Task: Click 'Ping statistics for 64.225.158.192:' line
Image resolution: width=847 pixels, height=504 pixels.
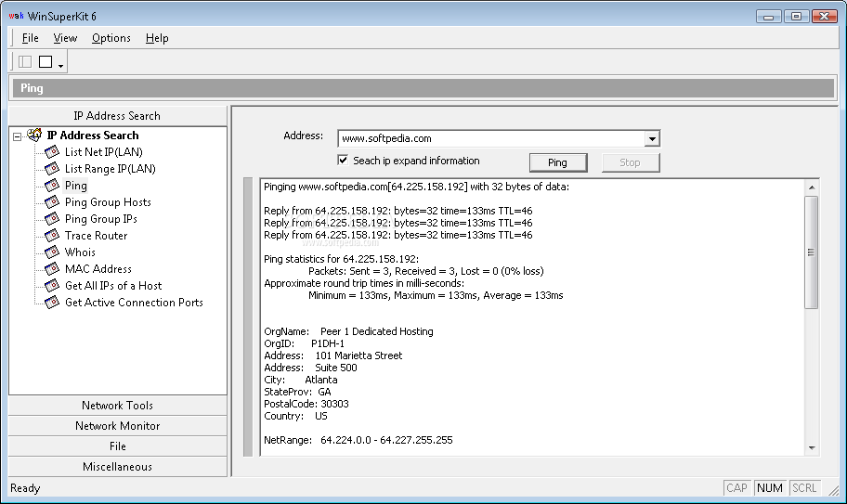Action: tap(342, 259)
